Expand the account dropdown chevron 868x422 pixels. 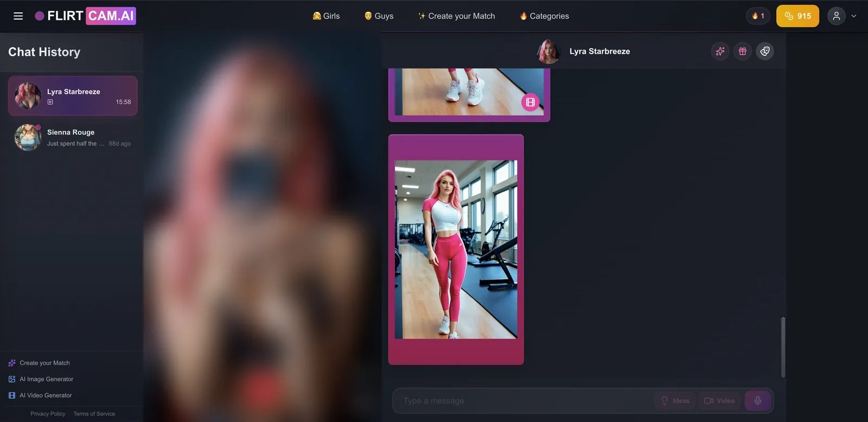click(x=854, y=16)
